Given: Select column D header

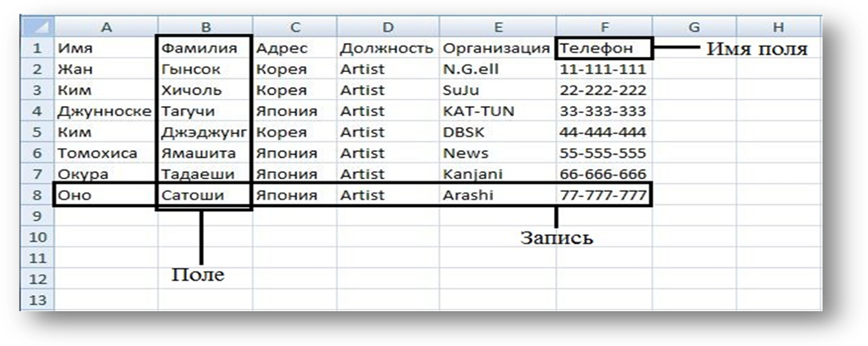Looking at the screenshot, I should tap(386, 26).
